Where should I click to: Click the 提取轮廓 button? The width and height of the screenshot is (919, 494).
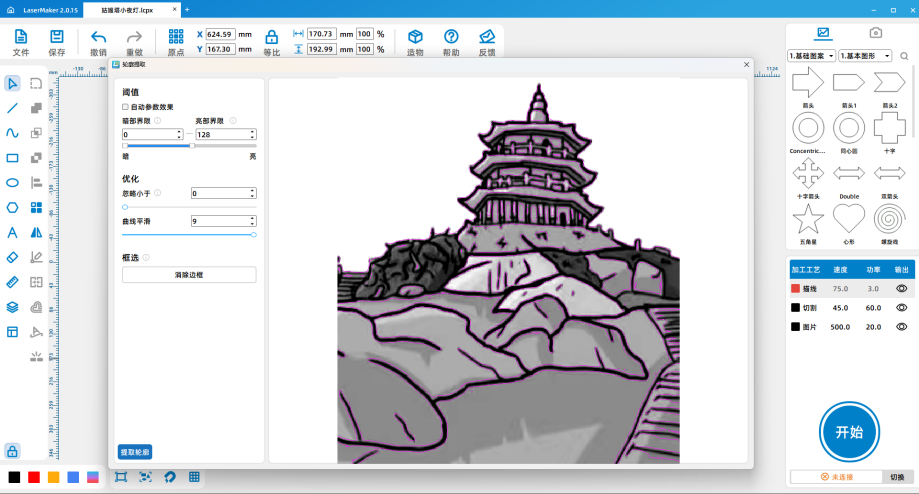tap(135, 452)
